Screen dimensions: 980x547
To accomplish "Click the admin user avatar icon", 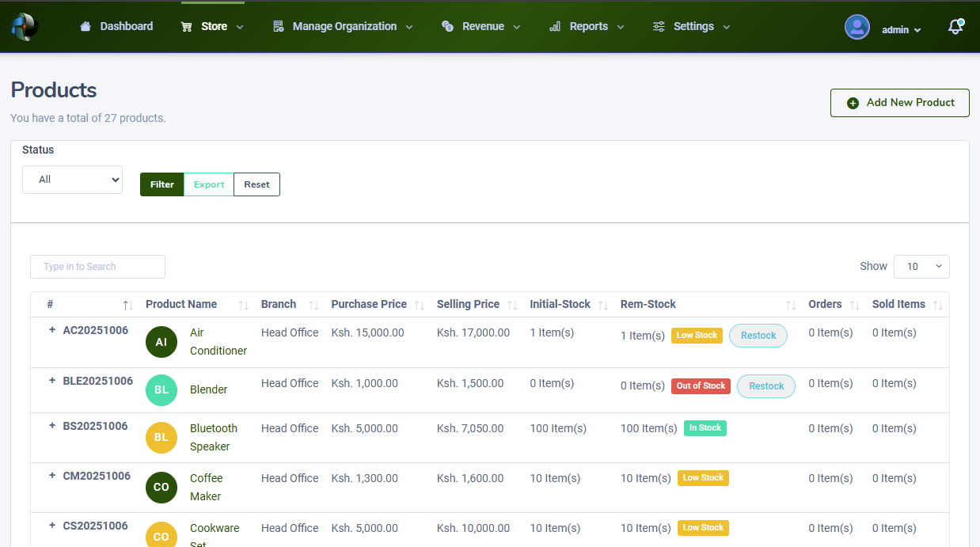I will pos(857,28).
